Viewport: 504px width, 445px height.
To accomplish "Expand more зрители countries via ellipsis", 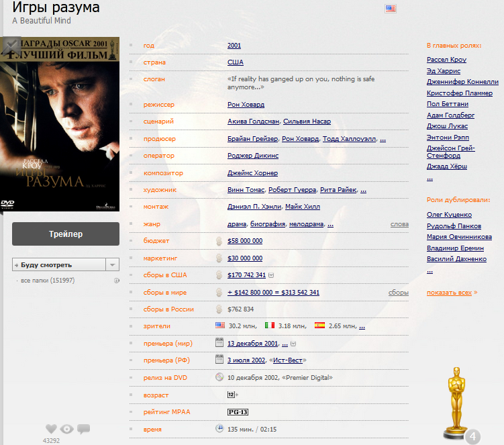I will point(362,326).
